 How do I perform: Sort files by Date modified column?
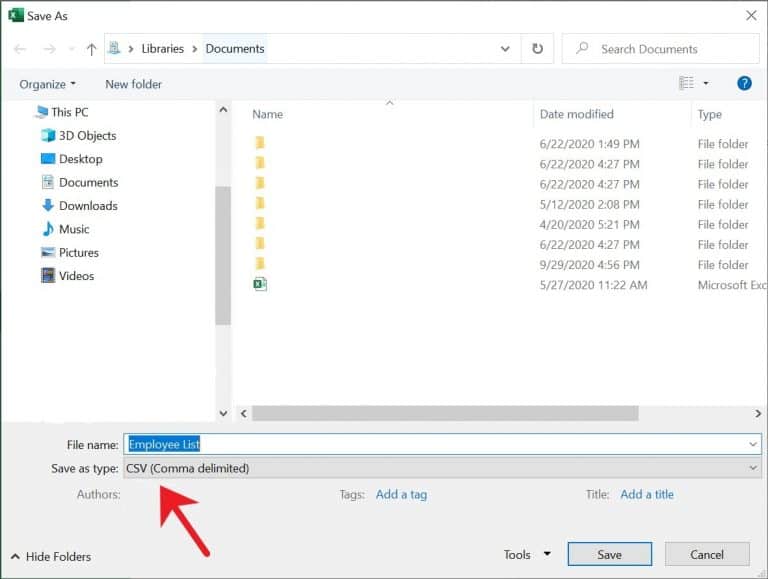[x=577, y=114]
